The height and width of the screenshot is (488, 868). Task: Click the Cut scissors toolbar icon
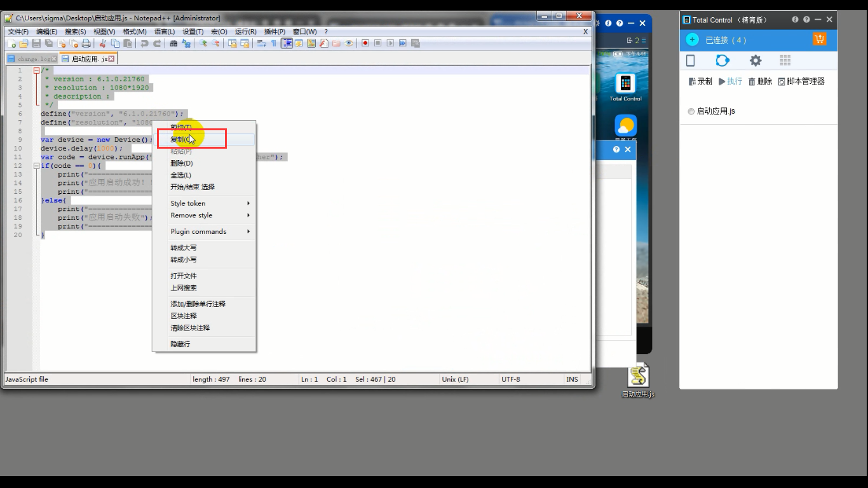(x=102, y=43)
